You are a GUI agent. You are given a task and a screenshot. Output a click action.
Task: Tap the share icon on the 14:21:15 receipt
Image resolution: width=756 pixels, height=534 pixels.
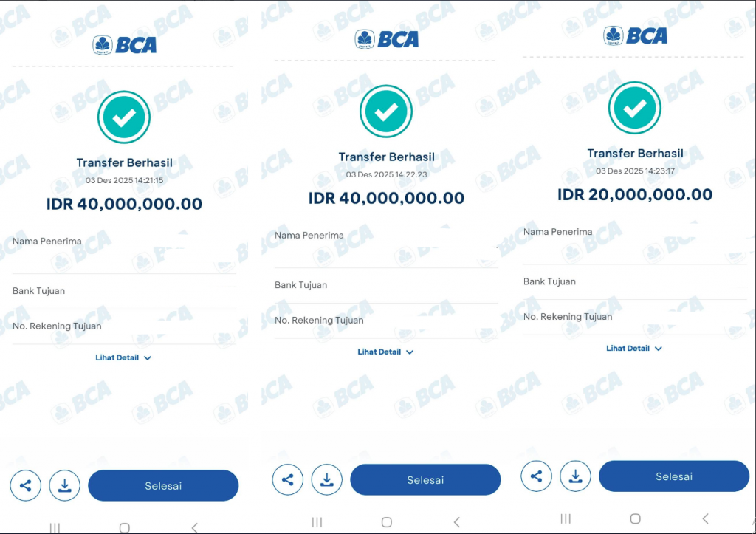coord(26,486)
